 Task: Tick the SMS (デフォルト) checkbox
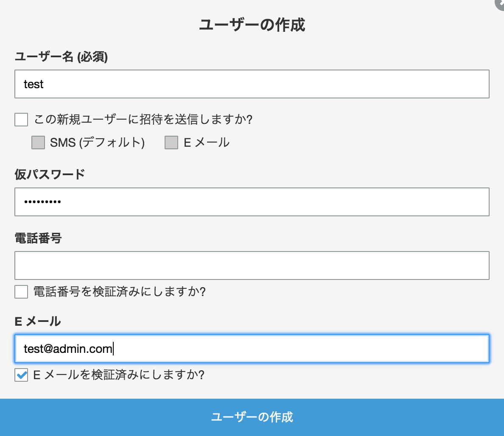pyautogui.click(x=38, y=143)
